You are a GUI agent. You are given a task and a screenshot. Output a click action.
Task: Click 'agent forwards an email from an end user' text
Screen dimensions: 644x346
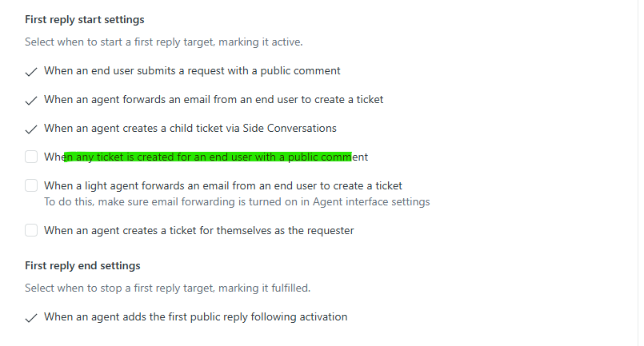(214, 100)
